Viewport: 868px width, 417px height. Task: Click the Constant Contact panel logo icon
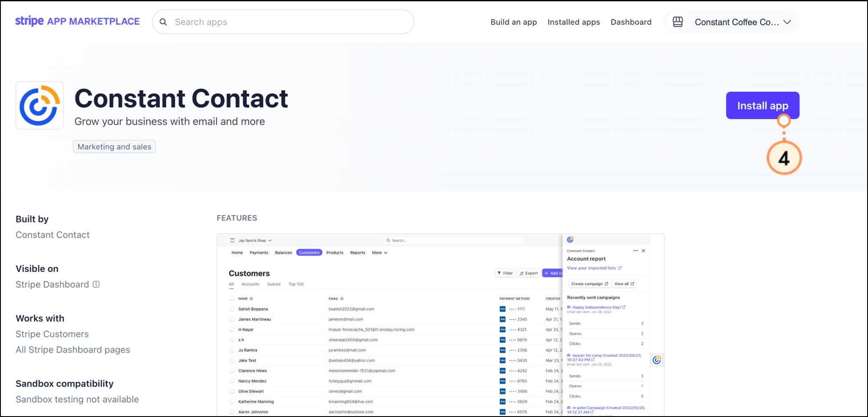[570, 240]
